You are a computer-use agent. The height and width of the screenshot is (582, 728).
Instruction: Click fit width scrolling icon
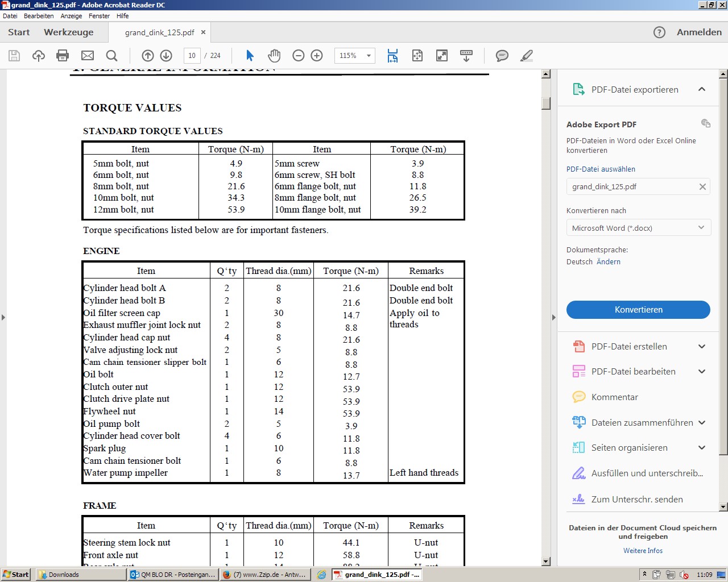point(392,56)
